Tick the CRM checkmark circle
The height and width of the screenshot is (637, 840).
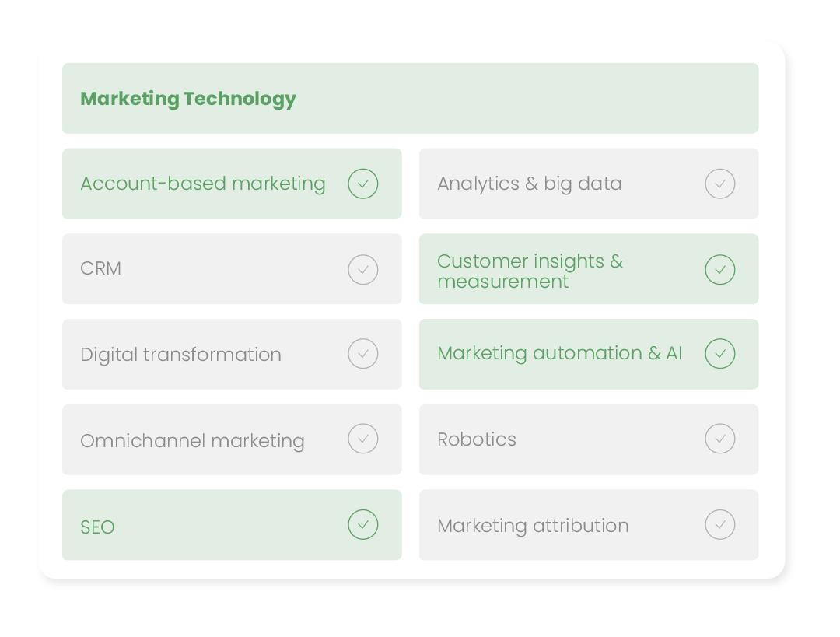(362, 269)
